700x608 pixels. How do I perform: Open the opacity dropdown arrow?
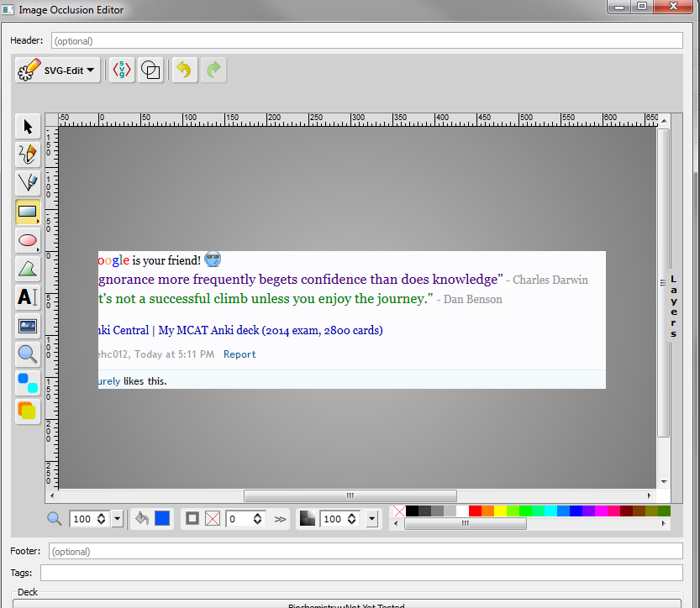point(371,519)
